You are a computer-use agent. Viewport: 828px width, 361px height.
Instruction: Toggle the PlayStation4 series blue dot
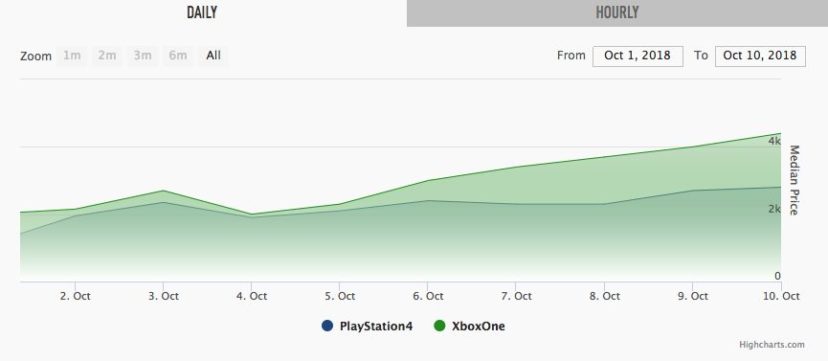[327, 326]
